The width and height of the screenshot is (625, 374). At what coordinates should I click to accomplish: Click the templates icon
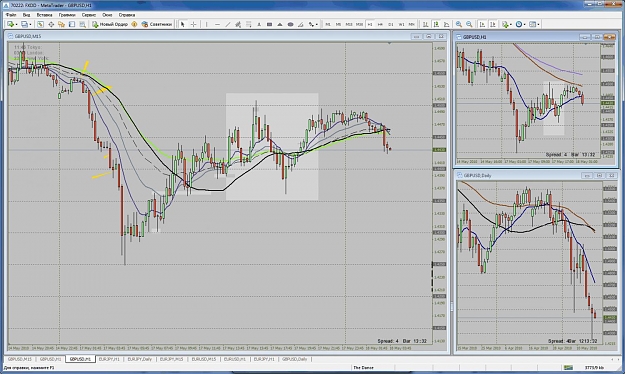pos(533,24)
